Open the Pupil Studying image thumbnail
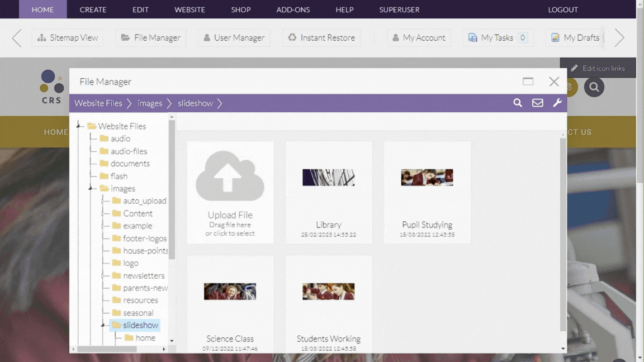 pyautogui.click(x=427, y=178)
